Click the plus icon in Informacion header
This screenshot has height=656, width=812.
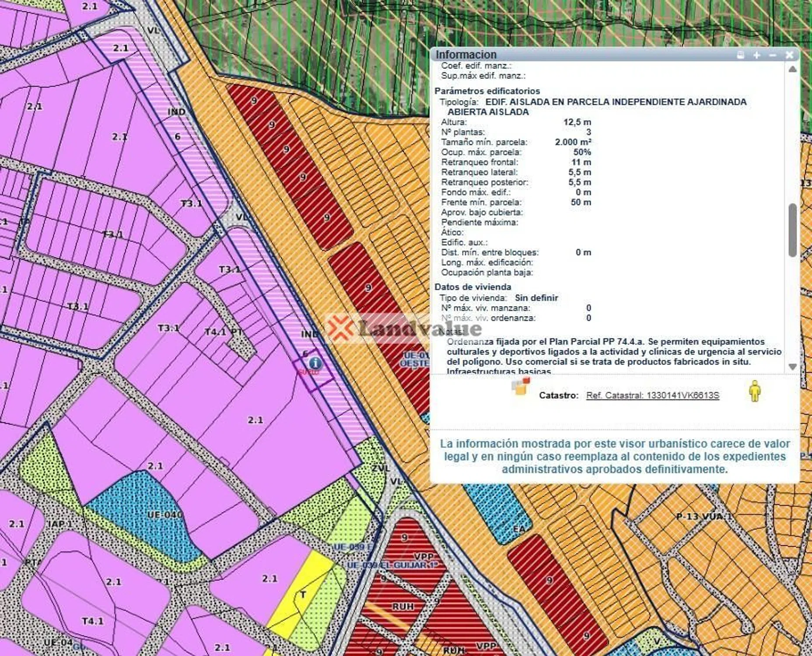click(757, 55)
